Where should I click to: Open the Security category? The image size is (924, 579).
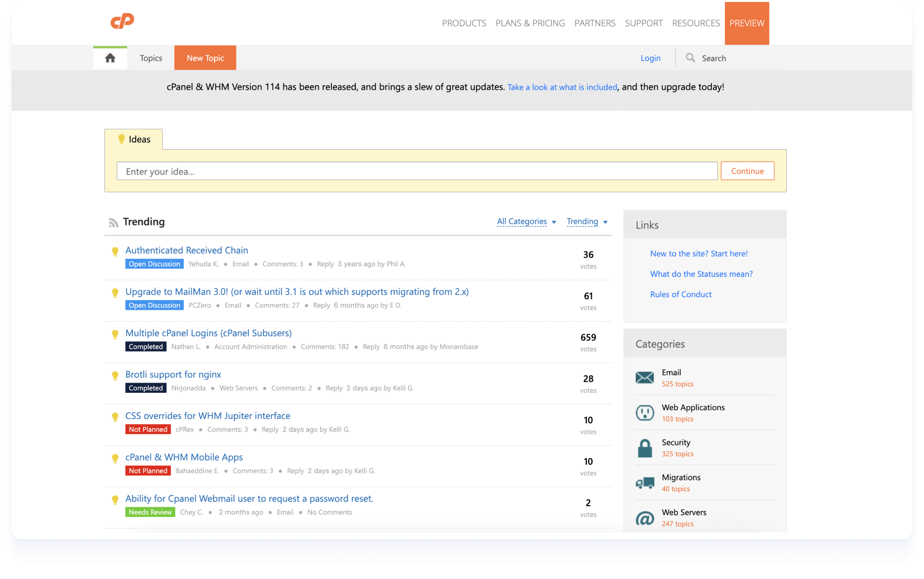tap(676, 442)
